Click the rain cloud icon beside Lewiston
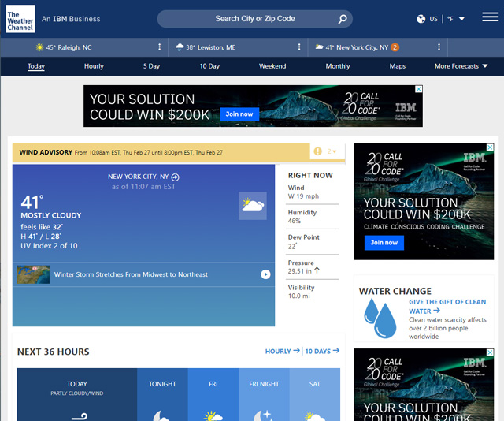 pyautogui.click(x=180, y=47)
